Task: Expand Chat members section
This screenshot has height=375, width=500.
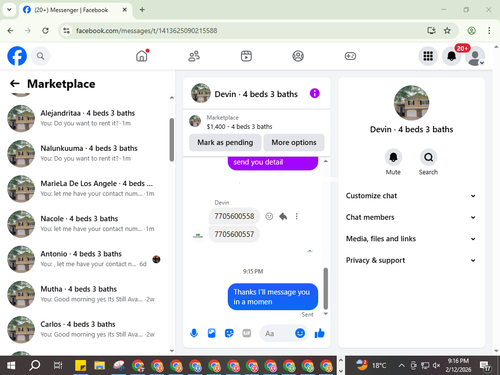Action: click(x=411, y=217)
